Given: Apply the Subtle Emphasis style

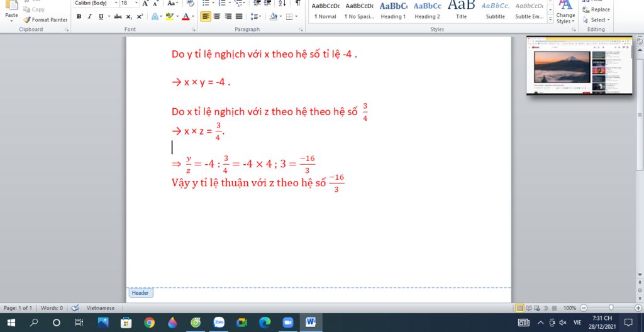Looking at the screenshot, I should point(530,11).
